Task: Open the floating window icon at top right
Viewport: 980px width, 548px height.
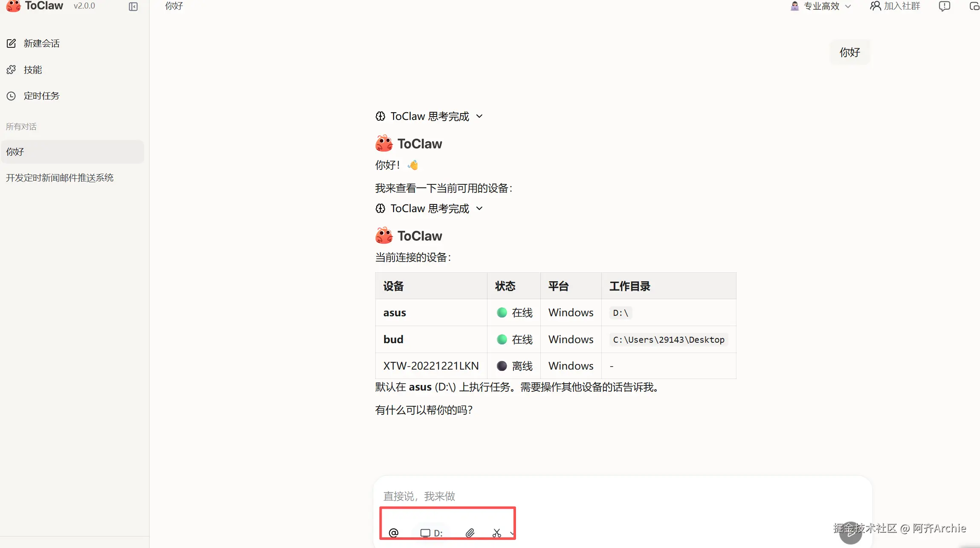Action: [974, 6]
